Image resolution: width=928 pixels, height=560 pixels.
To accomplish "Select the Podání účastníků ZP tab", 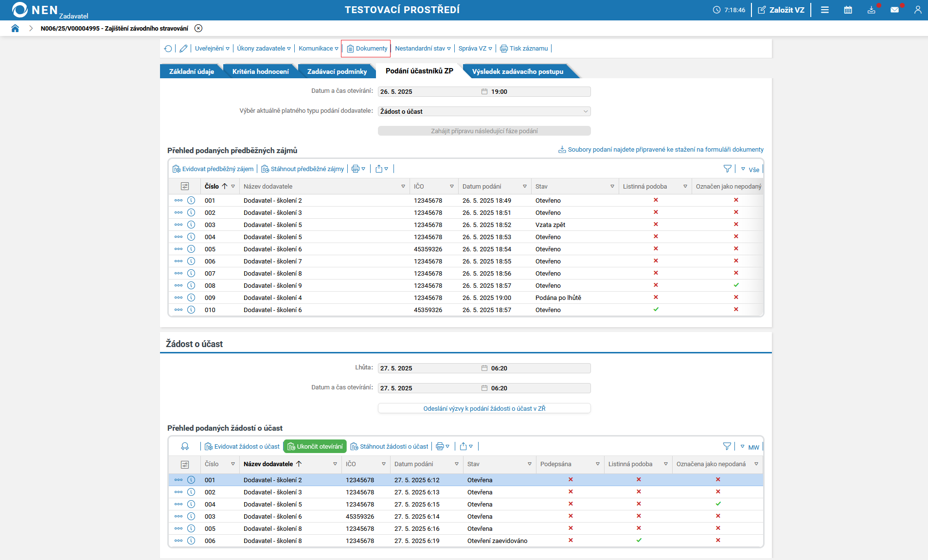I will [419, 71].
